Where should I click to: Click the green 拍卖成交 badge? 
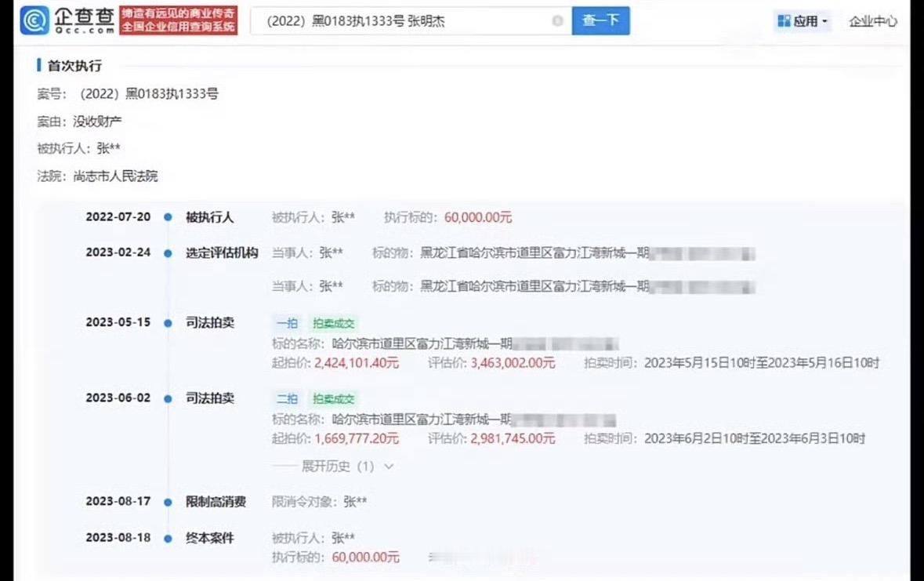point(334,323)
